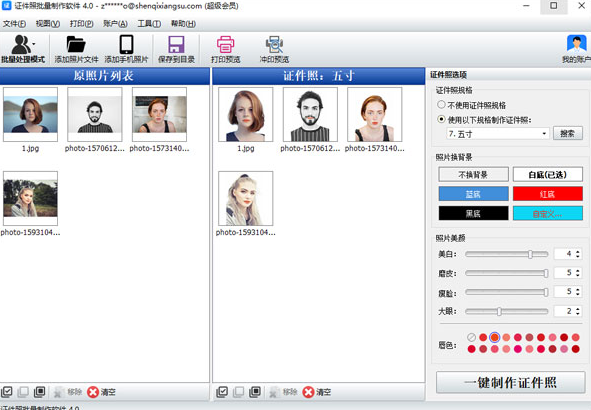Increase 美白 value with stepper arrow
Image resolution: width=591 pixels, height=410 pixels.
[x=577, y=251]
